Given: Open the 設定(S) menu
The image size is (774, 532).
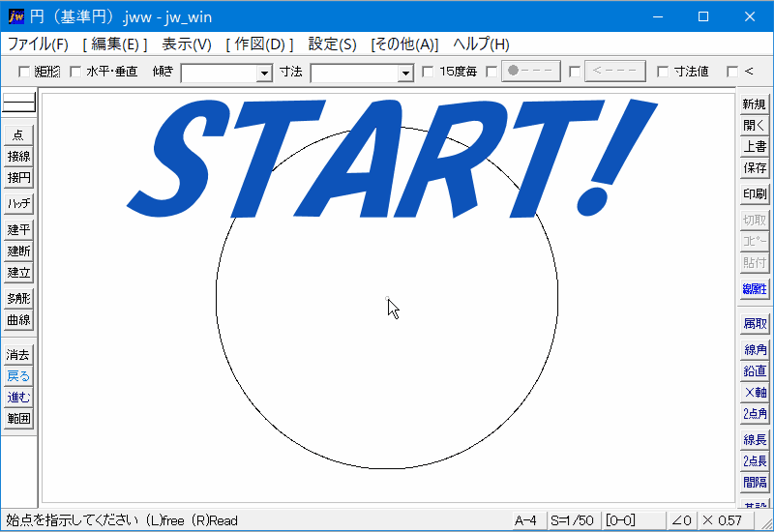Looking at the screenshot, I should tap(332, 44).
